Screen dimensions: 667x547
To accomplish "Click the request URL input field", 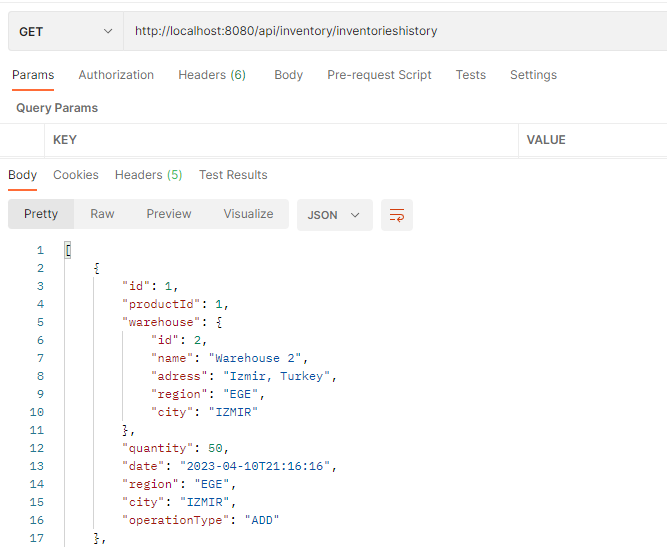I will tap(395, 31).
